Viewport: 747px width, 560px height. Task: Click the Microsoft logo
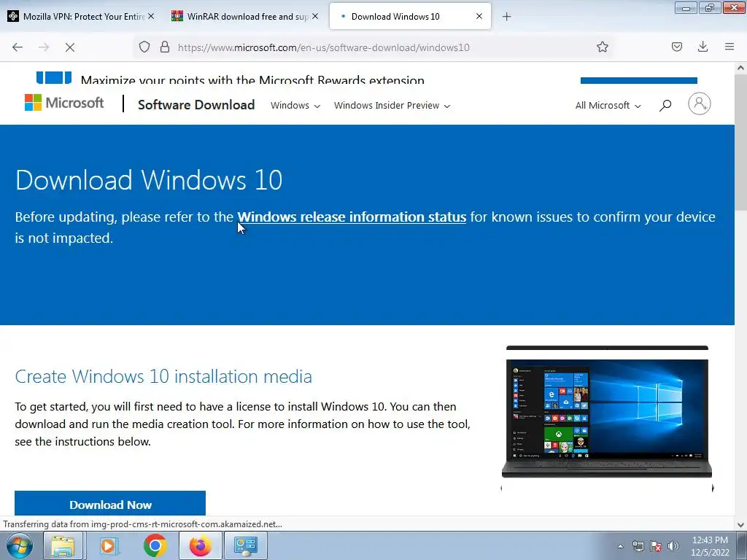[x=64, y=102]
